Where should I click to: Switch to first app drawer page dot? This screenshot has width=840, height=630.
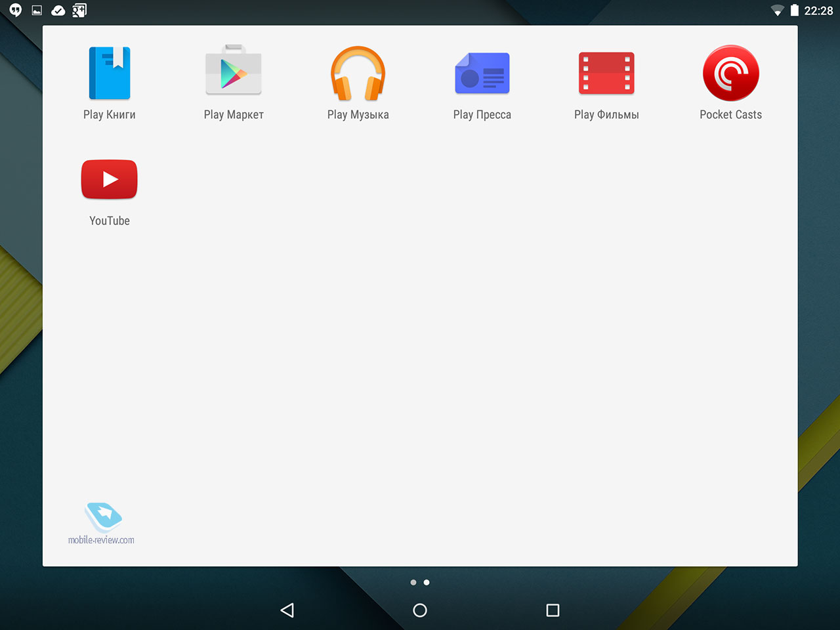point(413,582)
